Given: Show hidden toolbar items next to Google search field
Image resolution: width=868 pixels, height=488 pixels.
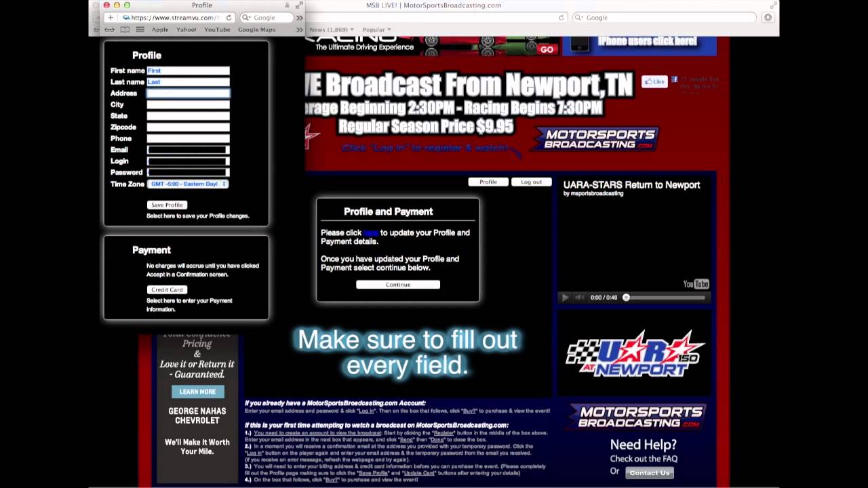Looking at the screenshot, I should coord(300,18).
